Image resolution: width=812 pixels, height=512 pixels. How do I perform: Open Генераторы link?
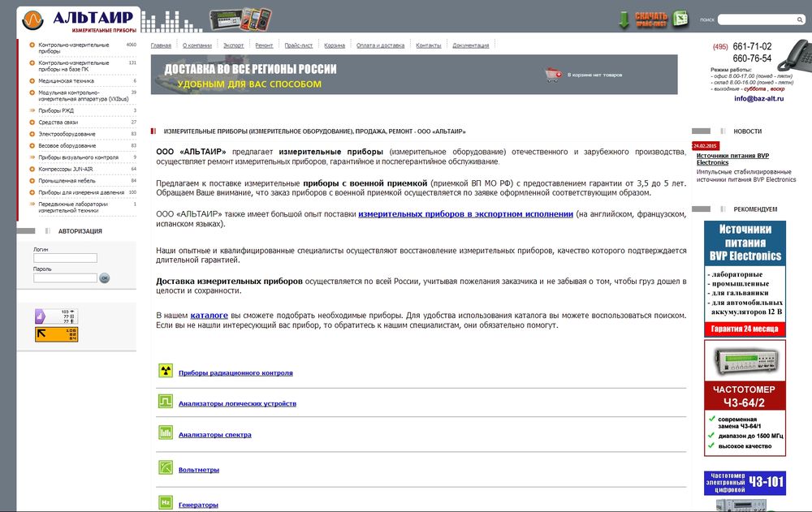tap(198, 504)
